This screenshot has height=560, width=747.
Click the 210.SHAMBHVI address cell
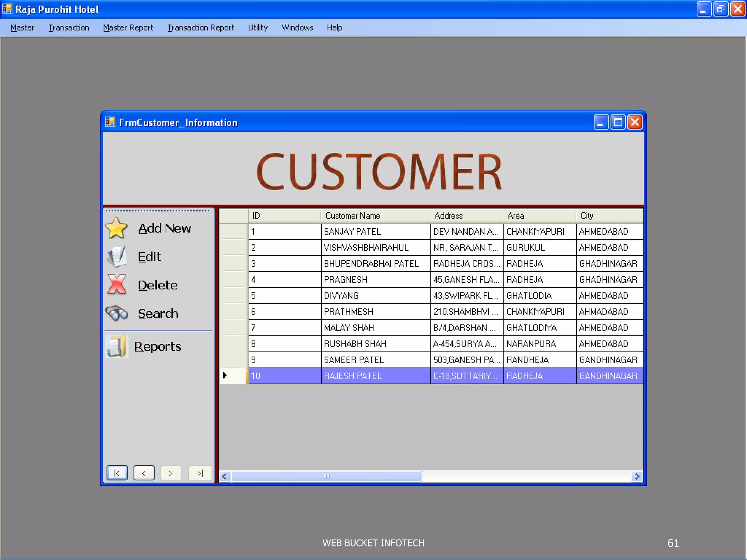(467, 312)
